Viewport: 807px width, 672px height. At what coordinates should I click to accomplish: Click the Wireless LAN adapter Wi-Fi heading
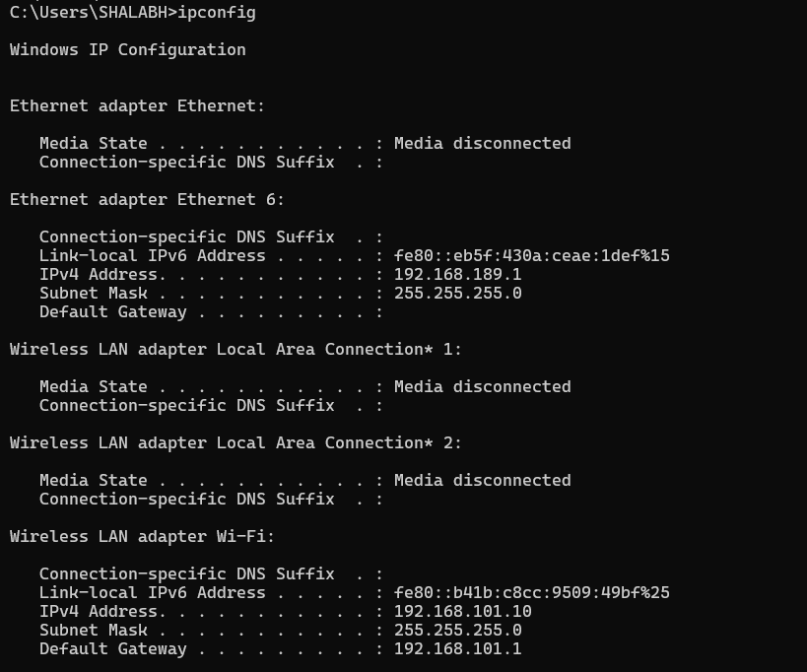142,537
